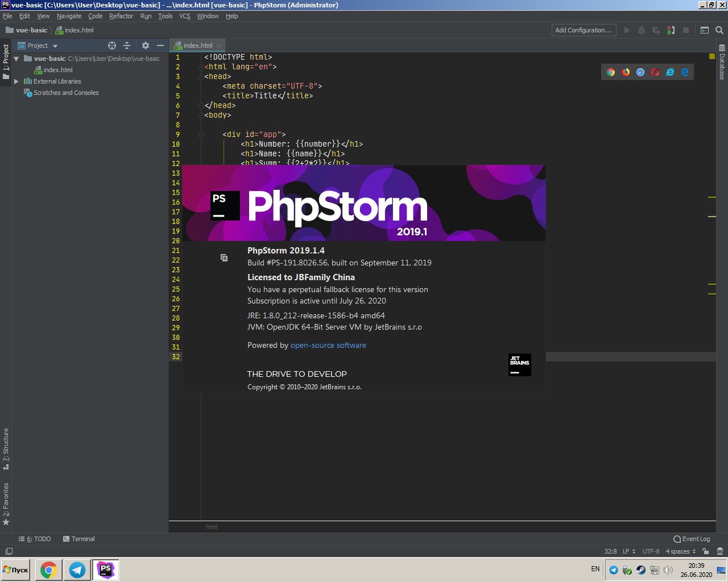Click the tool windows quick-access icon
This screenshot has height=582, width=728.
pos(9,551)
